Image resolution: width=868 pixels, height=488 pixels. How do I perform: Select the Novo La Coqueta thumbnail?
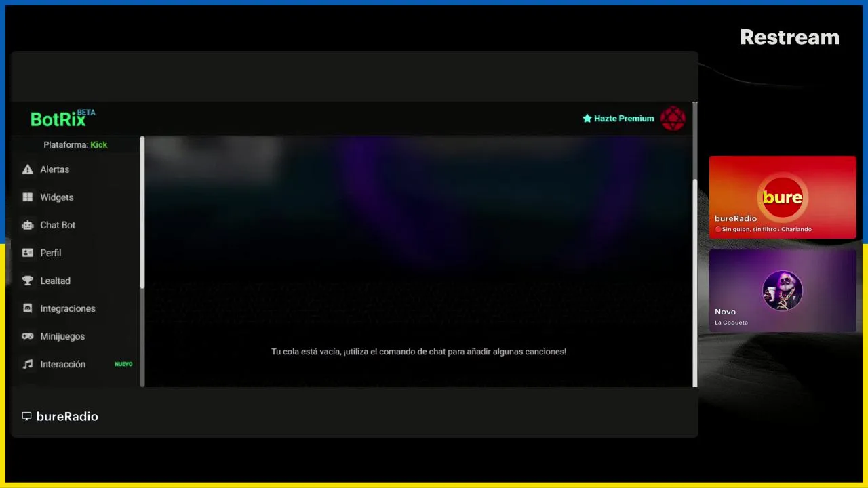783,291
